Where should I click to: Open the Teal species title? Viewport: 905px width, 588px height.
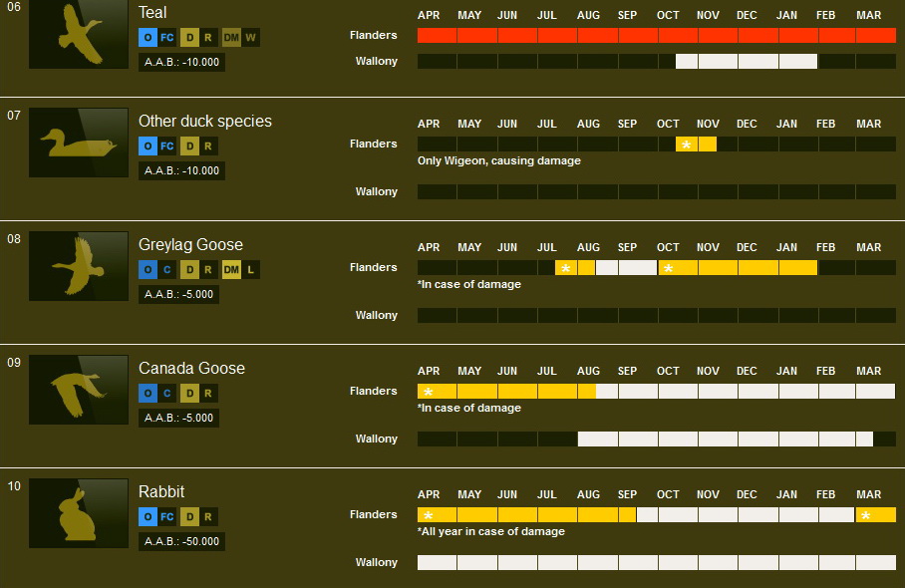(152, 13)
